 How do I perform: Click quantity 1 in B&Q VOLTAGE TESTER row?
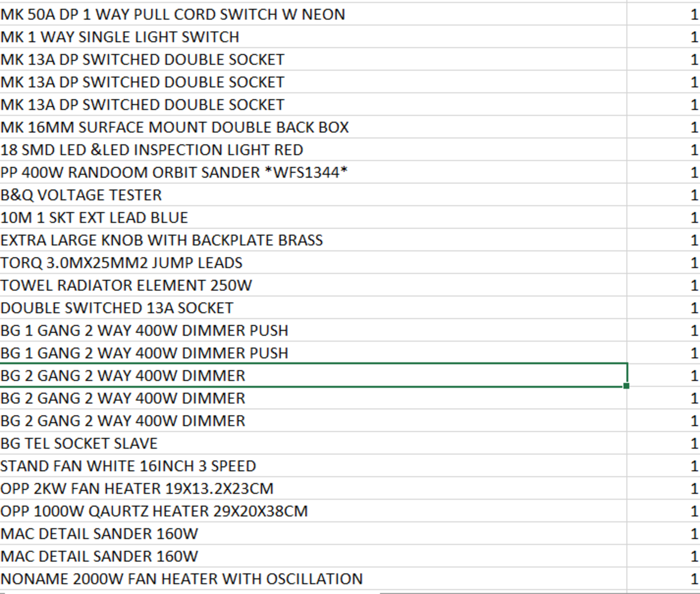664,195
